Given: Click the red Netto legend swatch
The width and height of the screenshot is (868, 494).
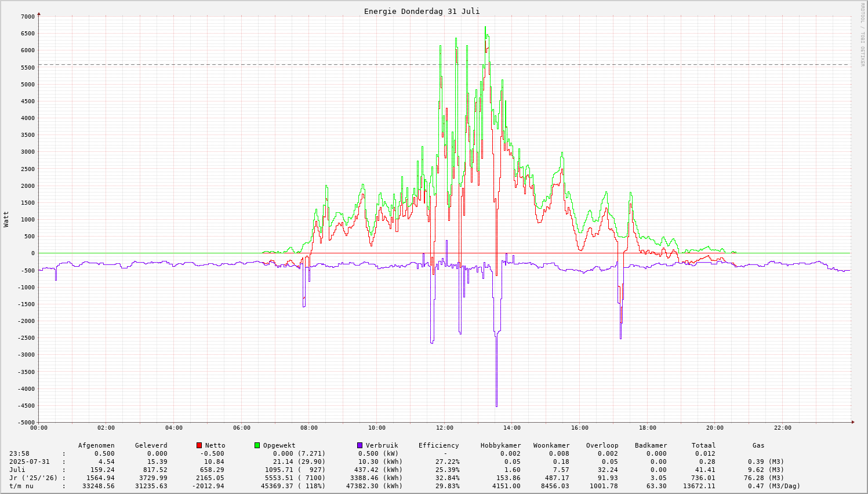Looking at the screenshot, I should click(199, 445).
